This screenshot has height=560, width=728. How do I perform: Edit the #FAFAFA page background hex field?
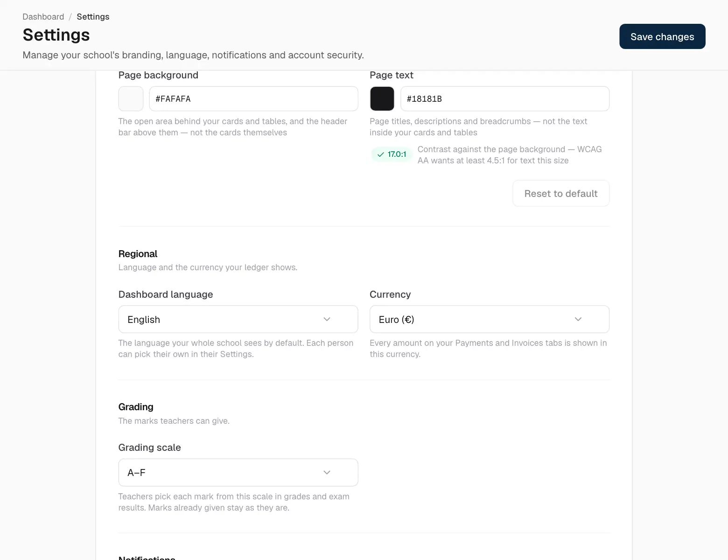pyautogui.click(x=253, y=98)
